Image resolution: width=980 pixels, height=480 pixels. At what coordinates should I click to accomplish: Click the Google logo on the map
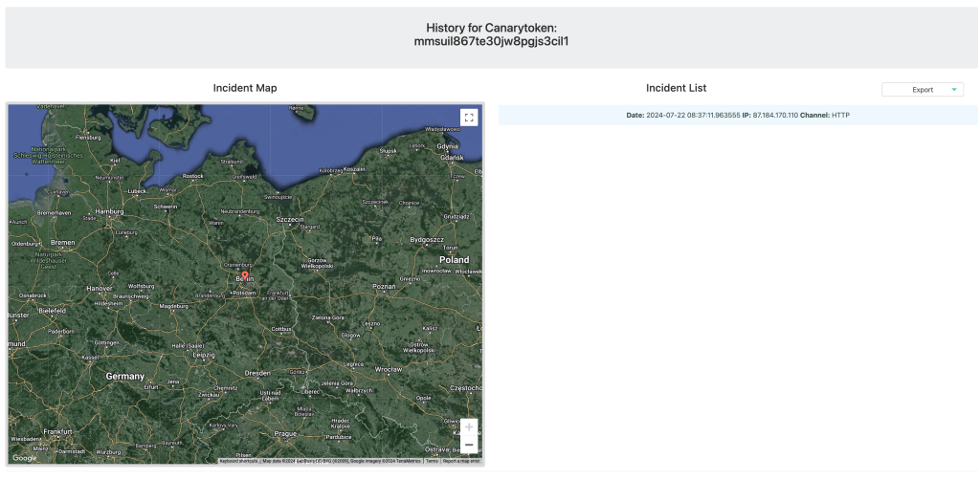pyautogui.click(x=25, y=459)
